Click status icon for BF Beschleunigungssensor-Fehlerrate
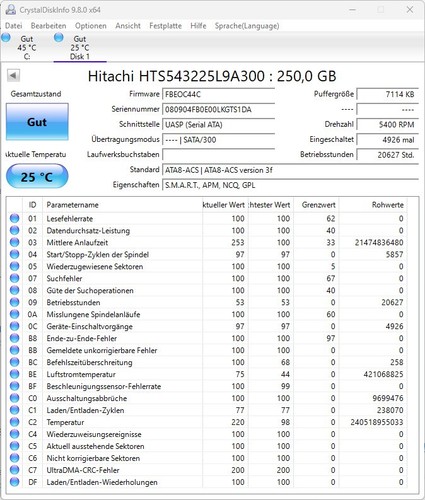The width and height of the screenshot is (425, 500). (14, 386)
